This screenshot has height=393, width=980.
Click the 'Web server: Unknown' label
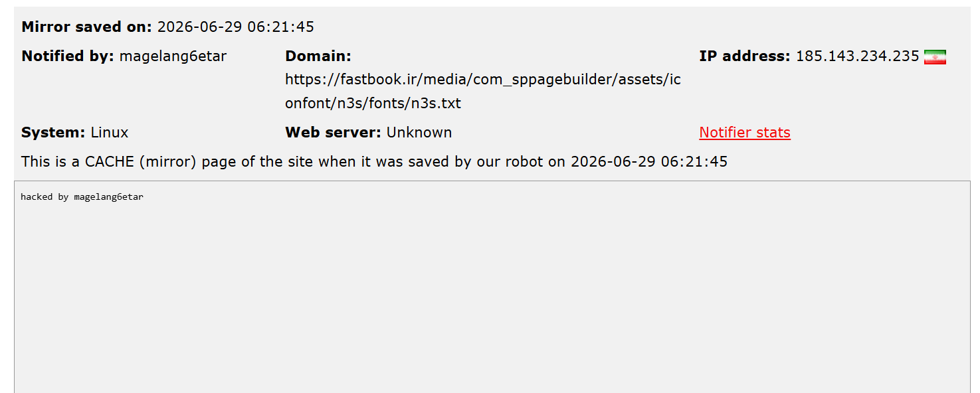click(x=368, y=133)
